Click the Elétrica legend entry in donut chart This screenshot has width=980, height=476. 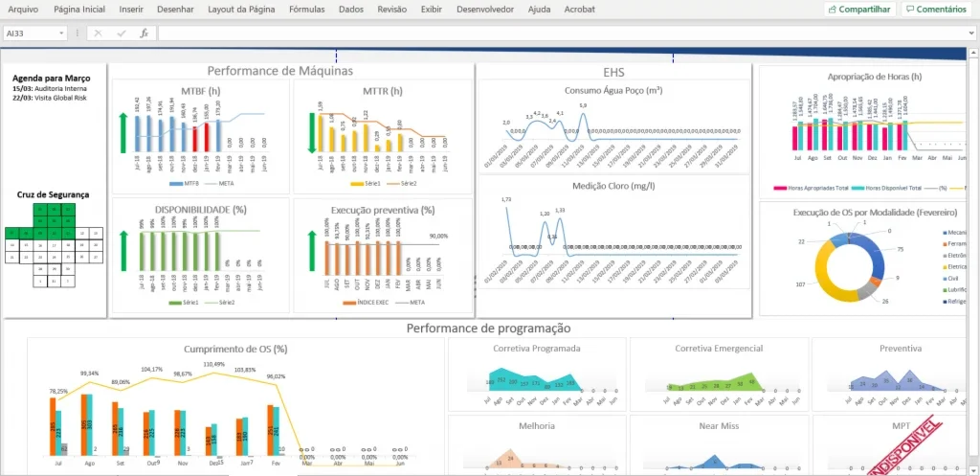pyautogui.click(x=954, y=266)
